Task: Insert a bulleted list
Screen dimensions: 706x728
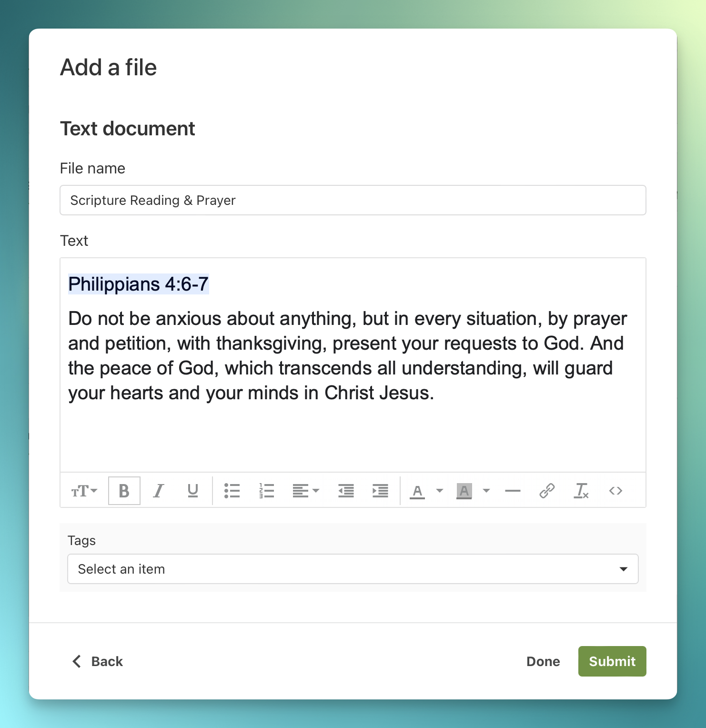Action: click(x=232, y=491)
